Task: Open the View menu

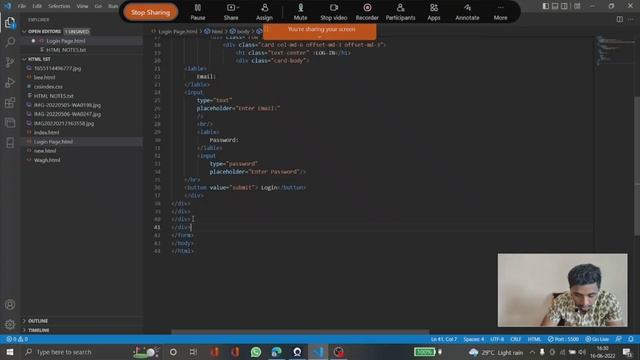Action: tap(82, 6)
